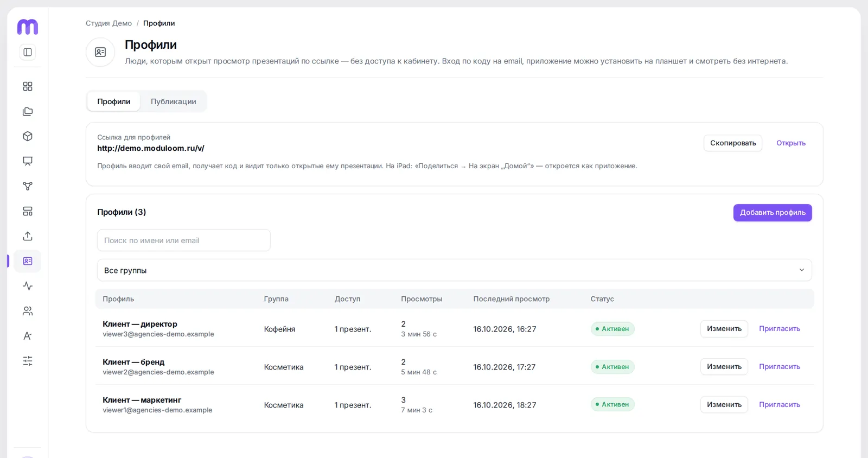Open the users group icon in sidebar
The image size is (868, 458).
pyautogui.click(x=28, y=311)
